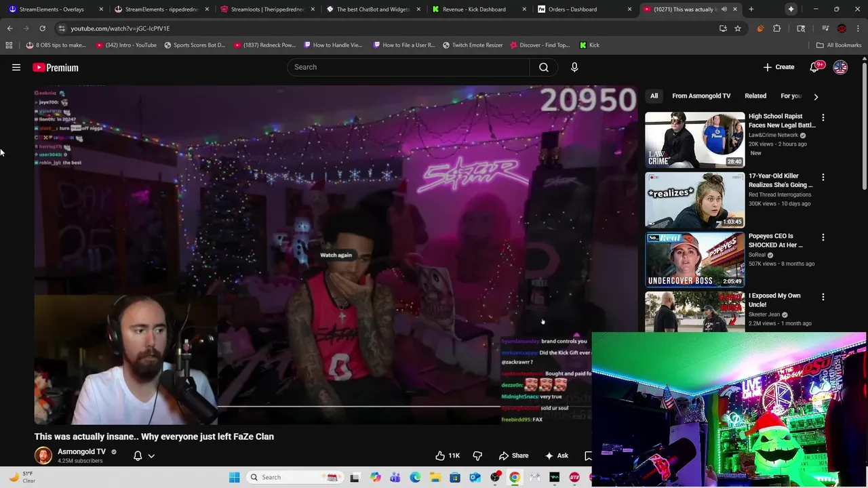This screenshot has width=868, height=488.
Task: Go to YouTube Premium home logo
Action: [55, 67]
